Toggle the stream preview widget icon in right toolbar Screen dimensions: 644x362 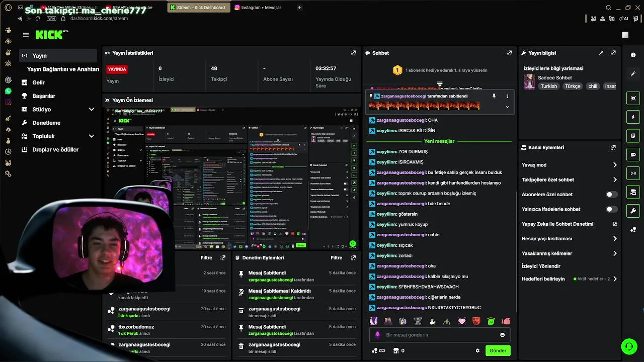tap(633, 98)
